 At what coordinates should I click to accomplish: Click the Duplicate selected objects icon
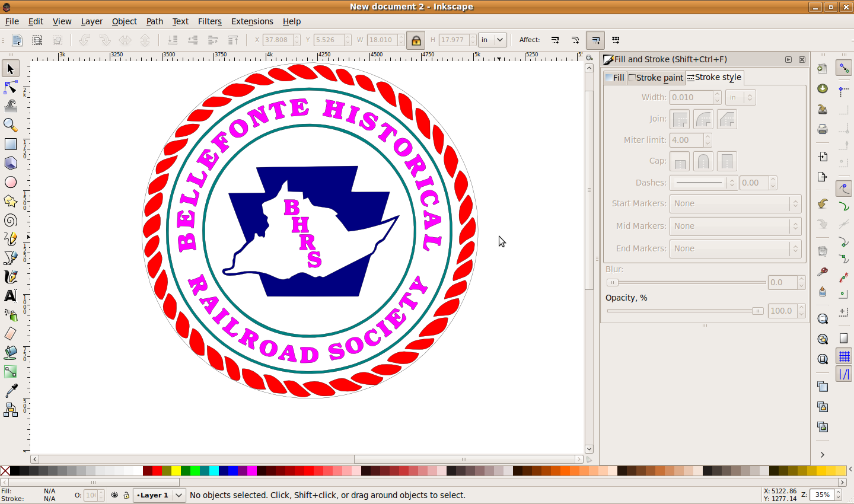[x=823, y=387]
